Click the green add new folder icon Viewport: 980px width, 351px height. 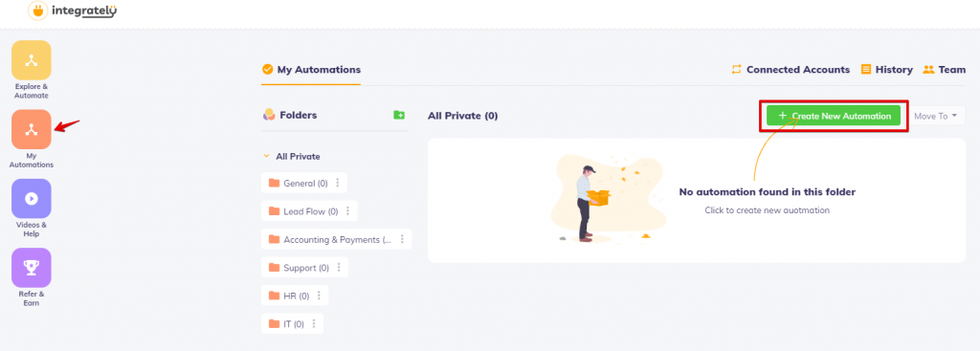tap(399, 115)
